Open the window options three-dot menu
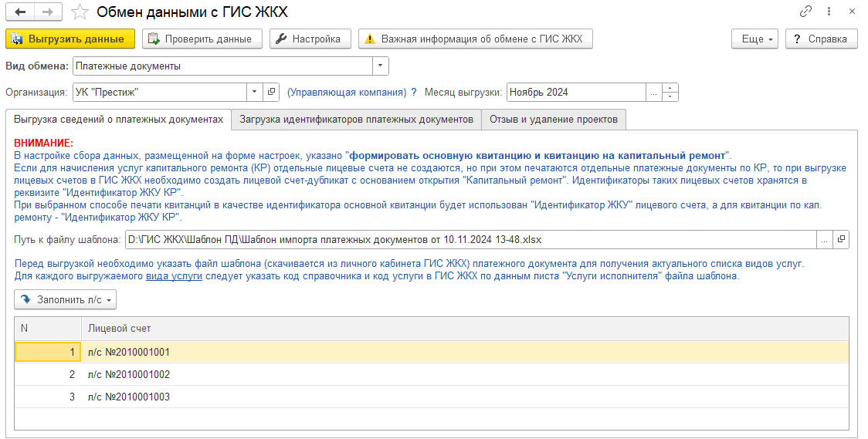Screen dimensions: 868x439 (829, 12)
